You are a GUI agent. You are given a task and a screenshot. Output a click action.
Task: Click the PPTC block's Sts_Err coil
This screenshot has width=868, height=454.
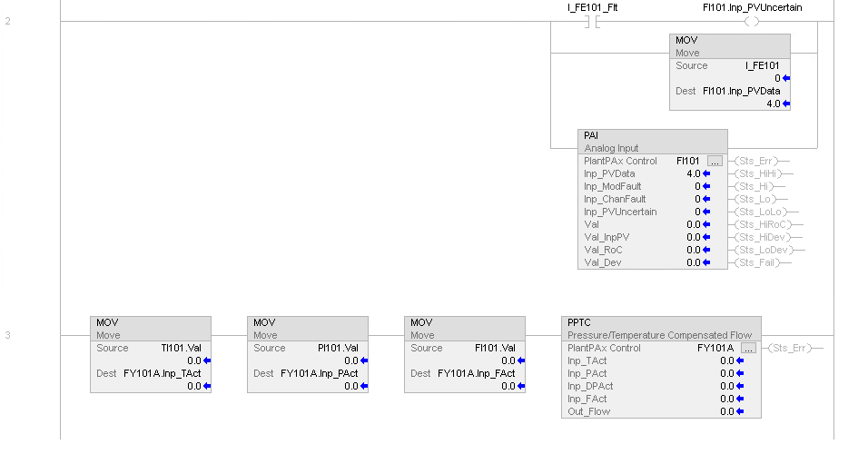[x=794, y=348]
